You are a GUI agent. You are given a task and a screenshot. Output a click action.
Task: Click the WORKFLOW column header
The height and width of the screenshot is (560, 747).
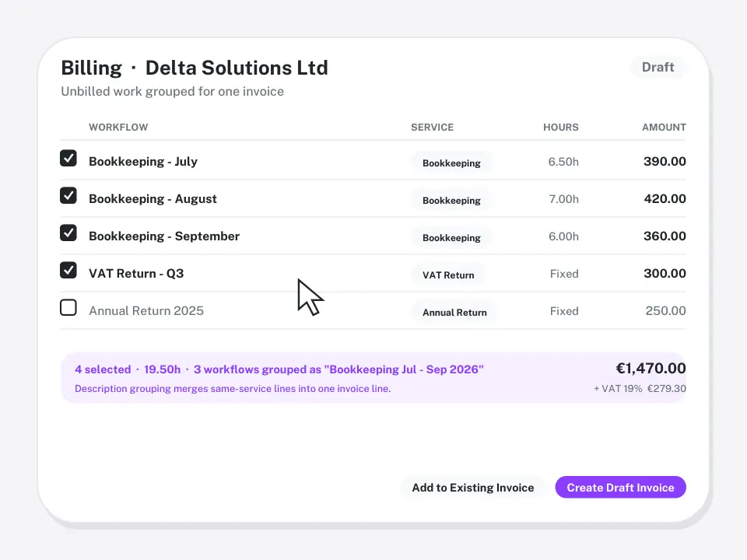click(x=118, y=127)
